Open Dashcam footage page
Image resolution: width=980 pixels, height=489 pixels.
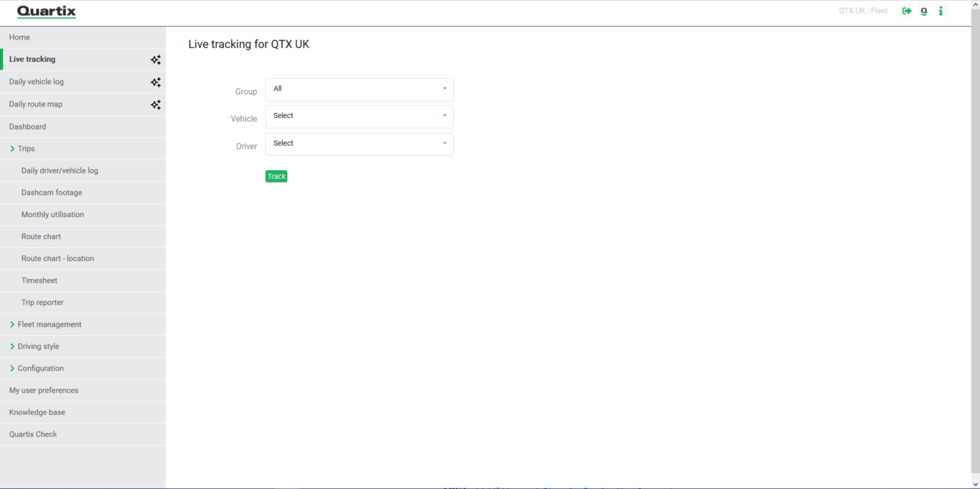coord(52,193)
